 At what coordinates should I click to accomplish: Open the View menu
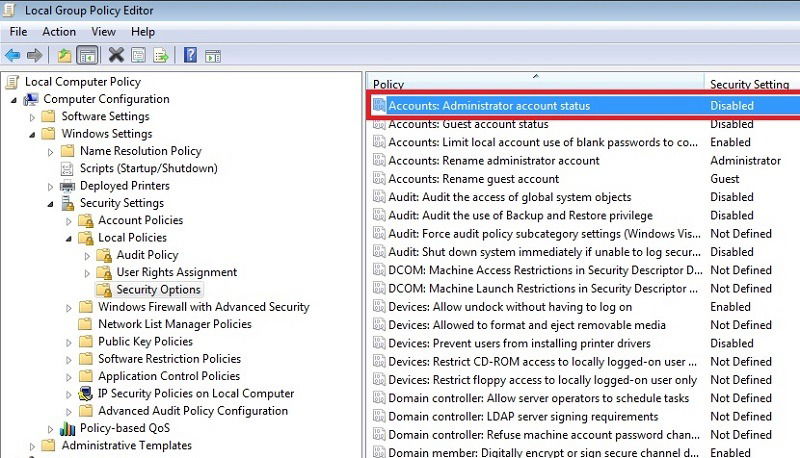point(103,32)
